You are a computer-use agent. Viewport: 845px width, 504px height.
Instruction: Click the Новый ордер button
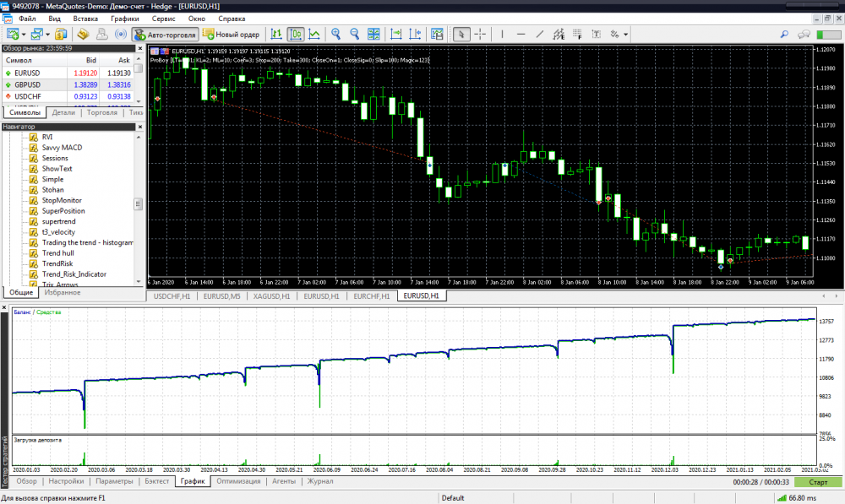coord(232,35)
